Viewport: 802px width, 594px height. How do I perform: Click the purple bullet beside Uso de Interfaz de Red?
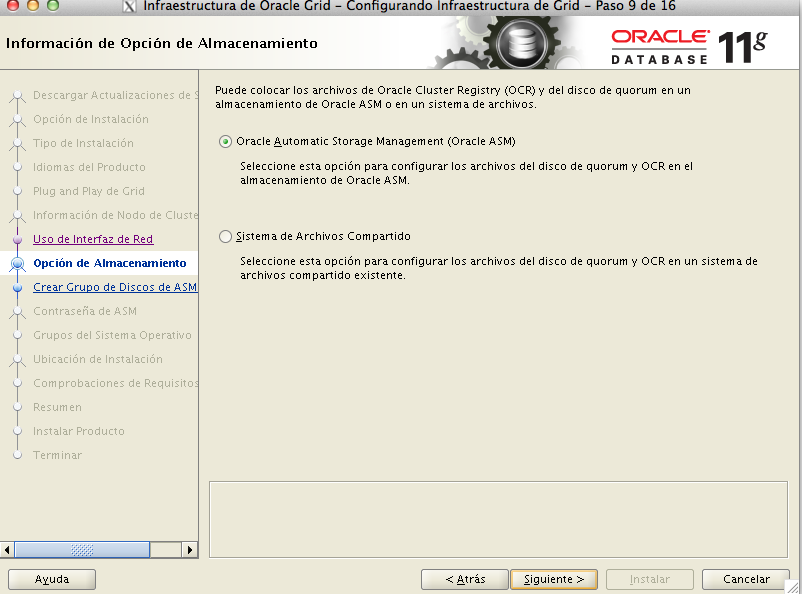coord(17,240)
